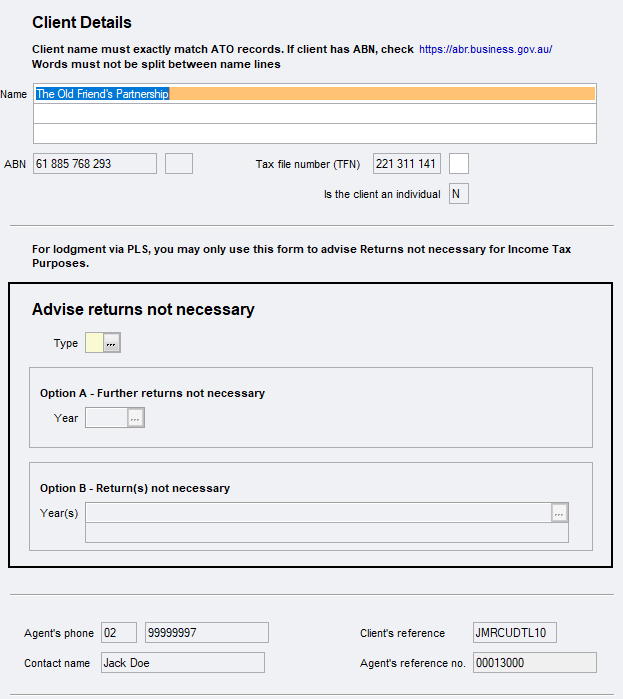Click the second Name line field
623x699 pixels.
(315, 114)
